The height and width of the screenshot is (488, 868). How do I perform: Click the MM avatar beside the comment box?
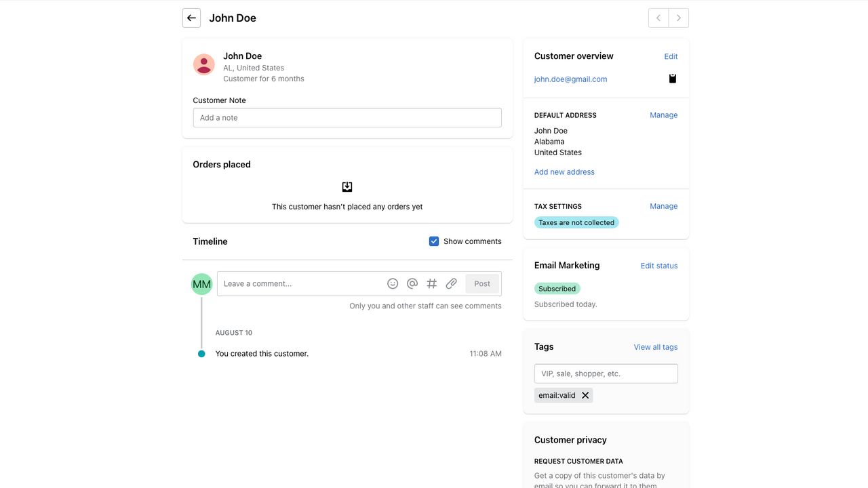(x=201, y=283)
